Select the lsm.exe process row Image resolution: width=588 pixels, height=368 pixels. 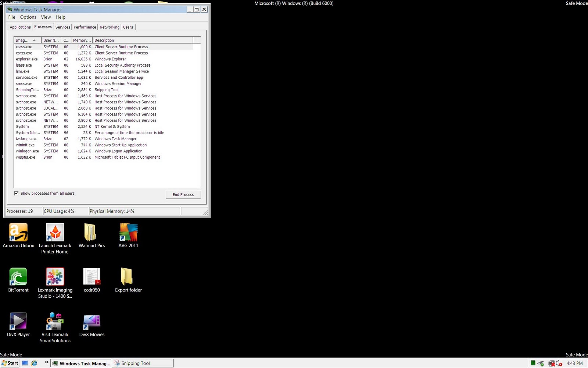(104, 71)
